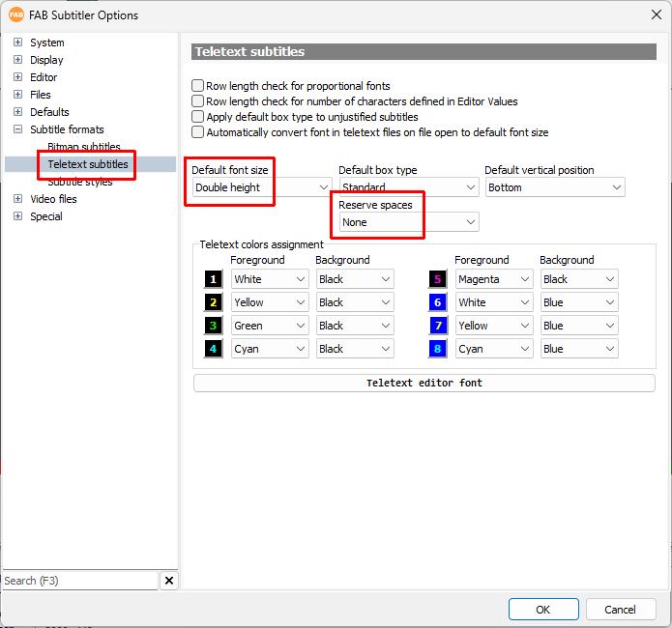Screen dimensions: 672x628
Task: Select the Defaults category label
Action: [x=49, y=112]
